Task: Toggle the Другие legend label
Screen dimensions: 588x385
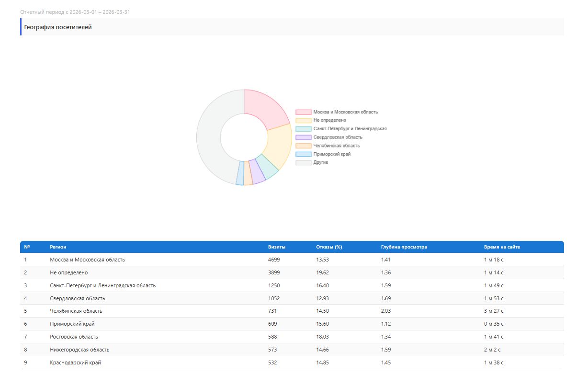Action: tap(320, 163)
